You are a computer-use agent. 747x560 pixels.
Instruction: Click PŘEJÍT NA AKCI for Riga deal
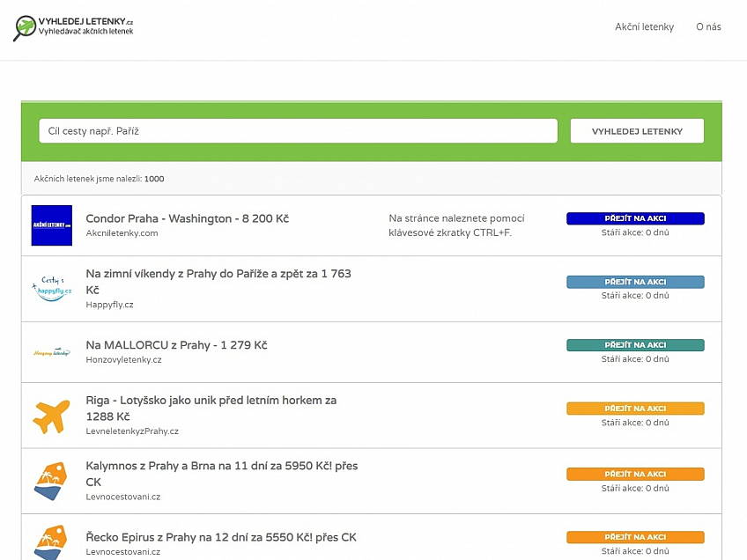click(x=635, y=409)
